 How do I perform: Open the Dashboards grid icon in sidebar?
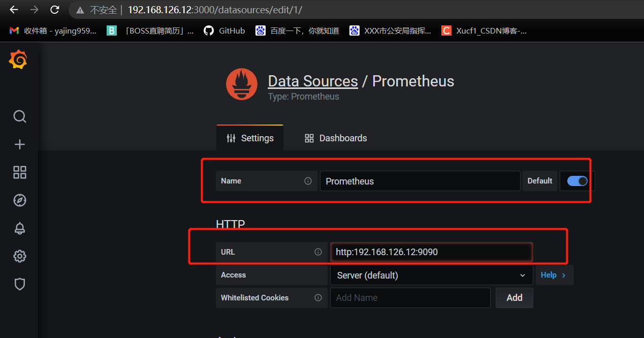[19, 172]
